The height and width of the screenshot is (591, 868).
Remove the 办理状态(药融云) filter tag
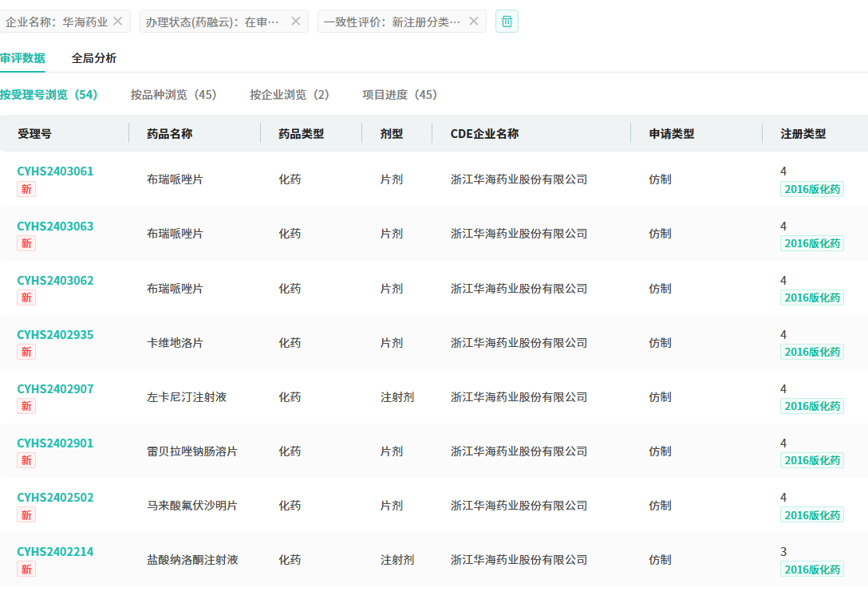pos(296,22)
